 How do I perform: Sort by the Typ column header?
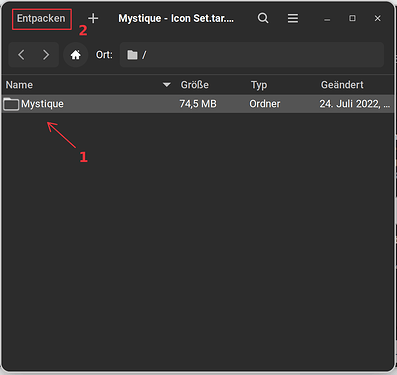[259, 85]
